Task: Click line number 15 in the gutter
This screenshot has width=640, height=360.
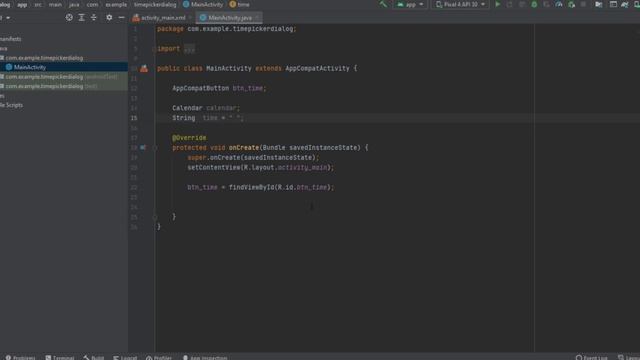Action: coord(134,118)
